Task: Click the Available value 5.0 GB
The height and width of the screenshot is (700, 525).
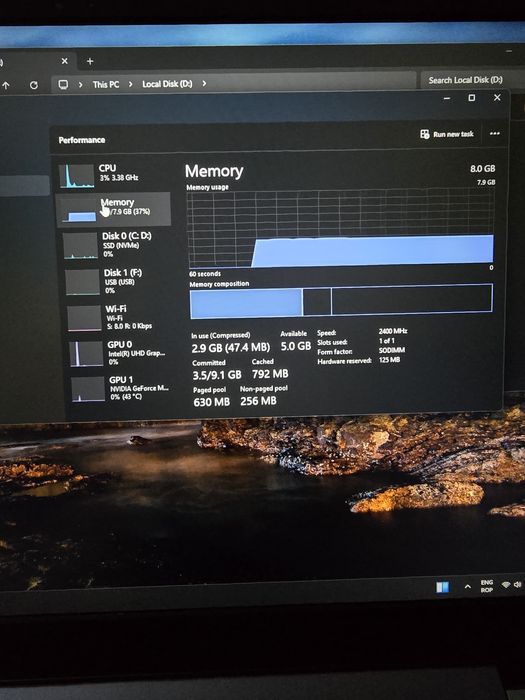Action: pos(296,346)
